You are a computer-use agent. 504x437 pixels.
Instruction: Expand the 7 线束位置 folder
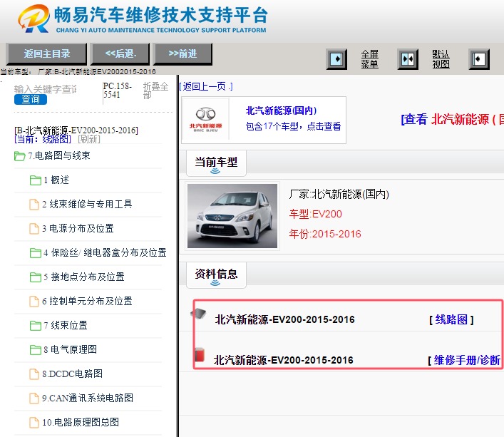pyautogui.click(x=66, y=326)
